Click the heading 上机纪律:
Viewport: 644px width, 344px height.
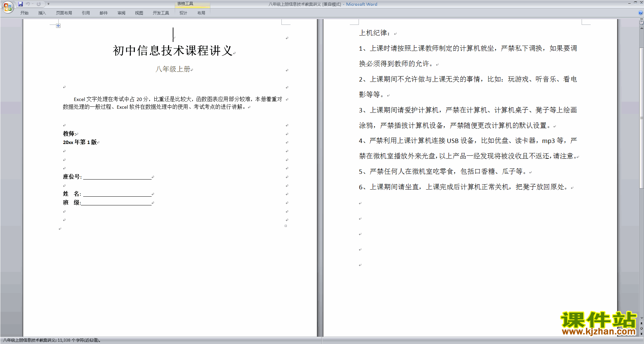[375, 33]
